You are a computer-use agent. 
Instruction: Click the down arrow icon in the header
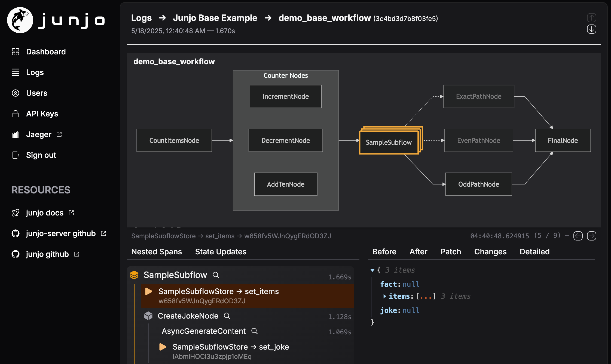pyautogui.click(x=591, y=29)
